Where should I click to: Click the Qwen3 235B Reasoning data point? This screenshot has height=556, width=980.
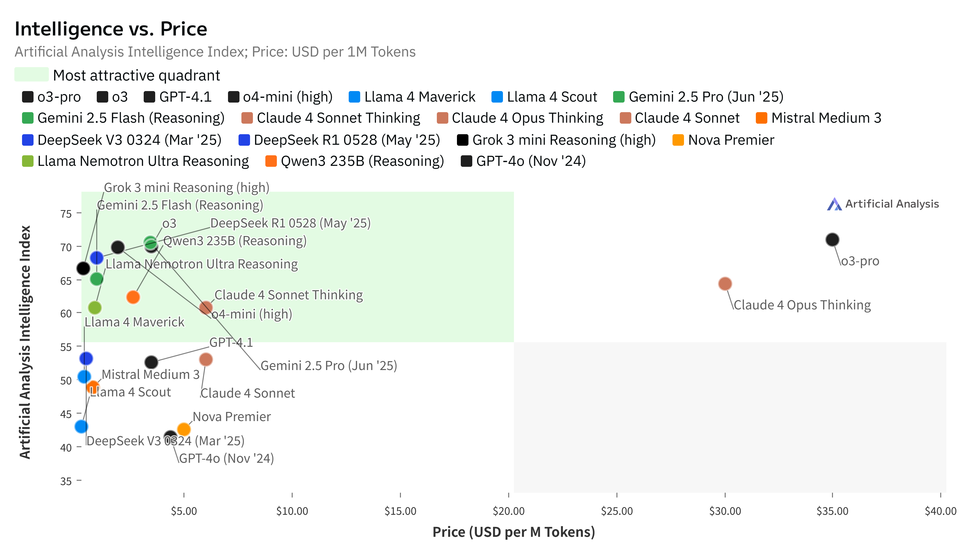(x=133, y=297)
